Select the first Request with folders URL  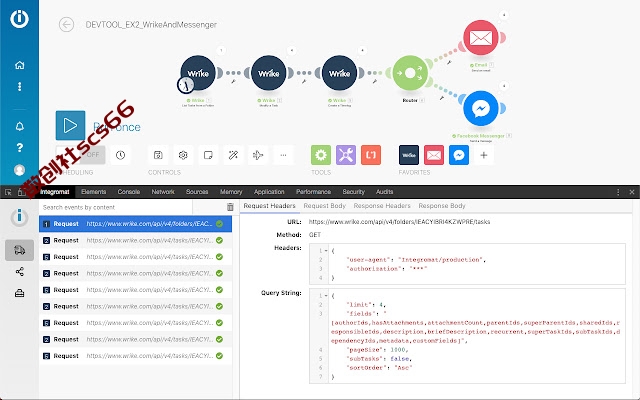136,224
